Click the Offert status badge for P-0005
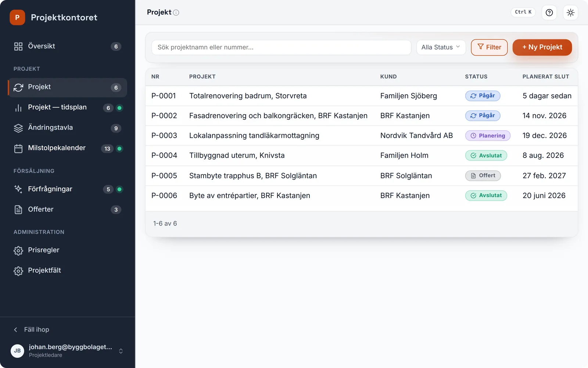This screenshot has height=368, width=588. click(x=483, y=176)
